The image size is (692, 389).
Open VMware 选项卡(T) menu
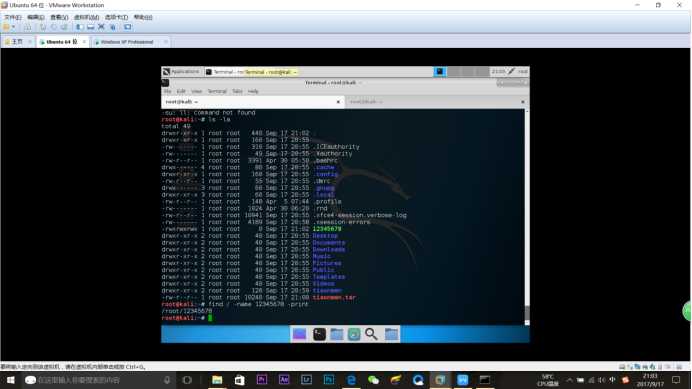[116, 17]
